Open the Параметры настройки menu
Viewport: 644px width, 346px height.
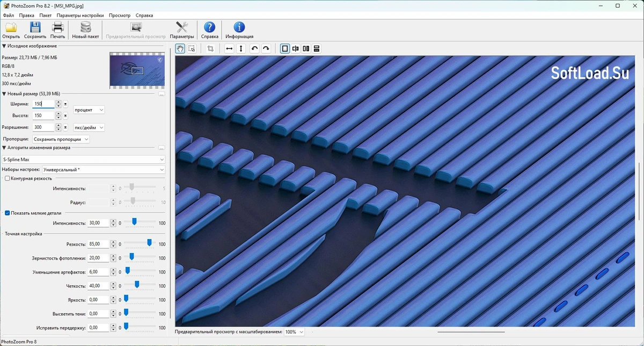click(x=80, y=16)
